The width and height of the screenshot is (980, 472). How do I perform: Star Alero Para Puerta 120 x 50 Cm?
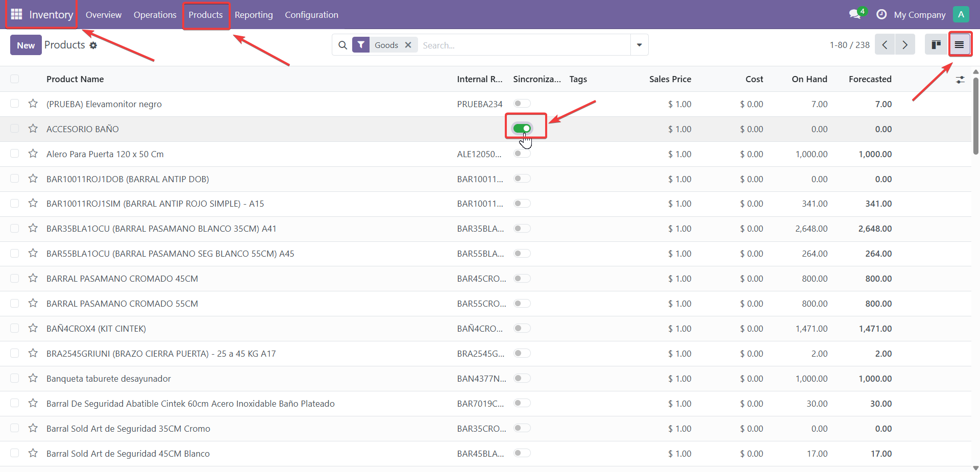pos(33,154)
